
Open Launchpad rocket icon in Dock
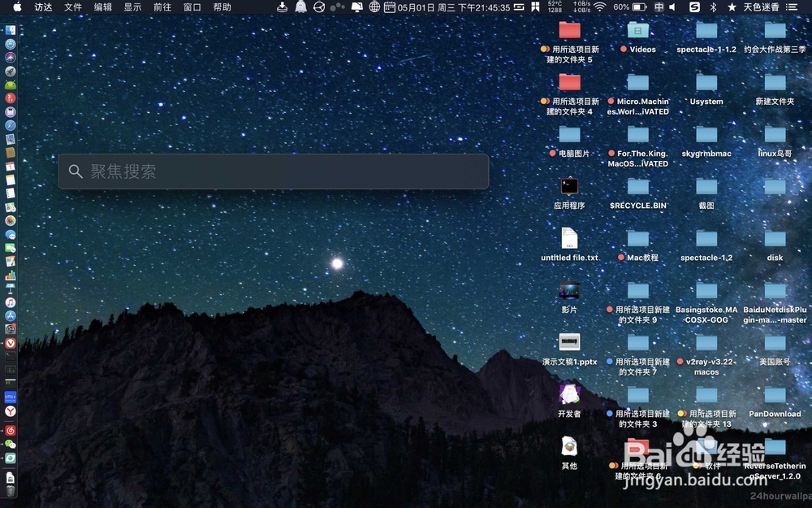coord(11,71)
